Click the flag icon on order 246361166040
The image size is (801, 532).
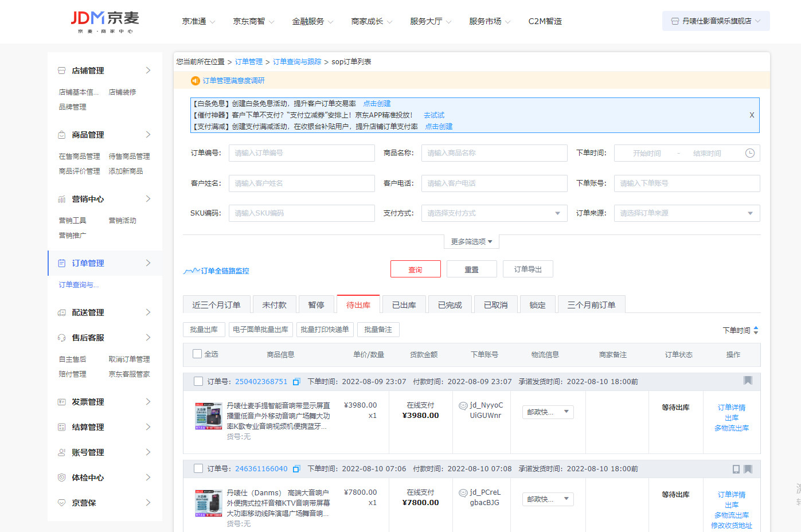(748, 469)
